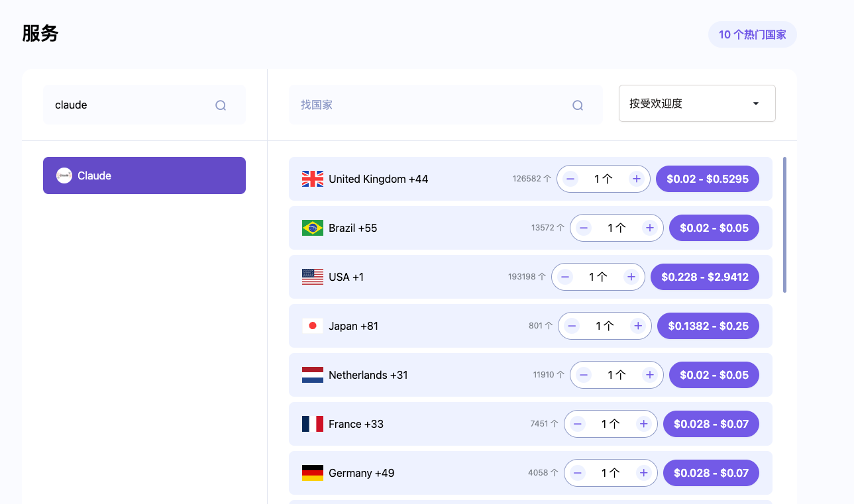Add one more Netherlands number with plus
Viewport: 854px width, 504px height.
[x=649, y=375]
